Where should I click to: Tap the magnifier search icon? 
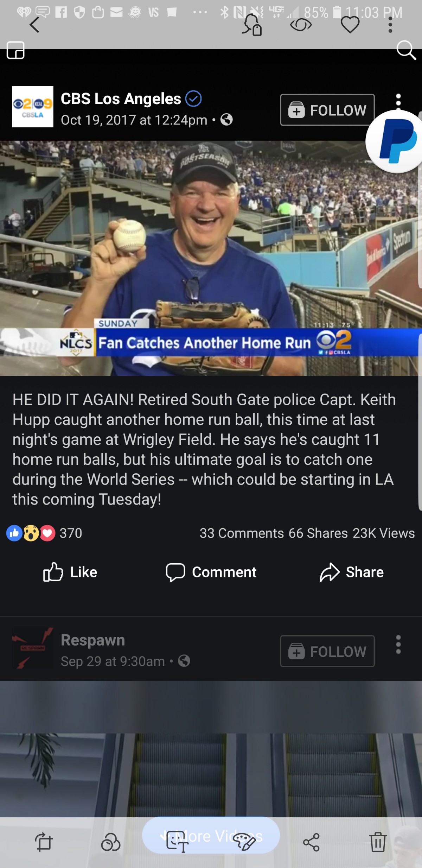point(406,50)
